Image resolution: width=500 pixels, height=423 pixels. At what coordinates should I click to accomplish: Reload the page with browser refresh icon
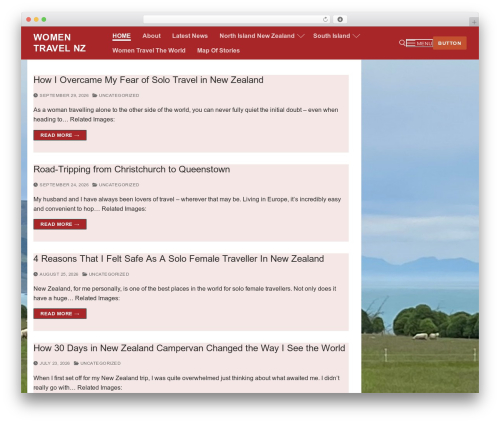tap(325, 20)
